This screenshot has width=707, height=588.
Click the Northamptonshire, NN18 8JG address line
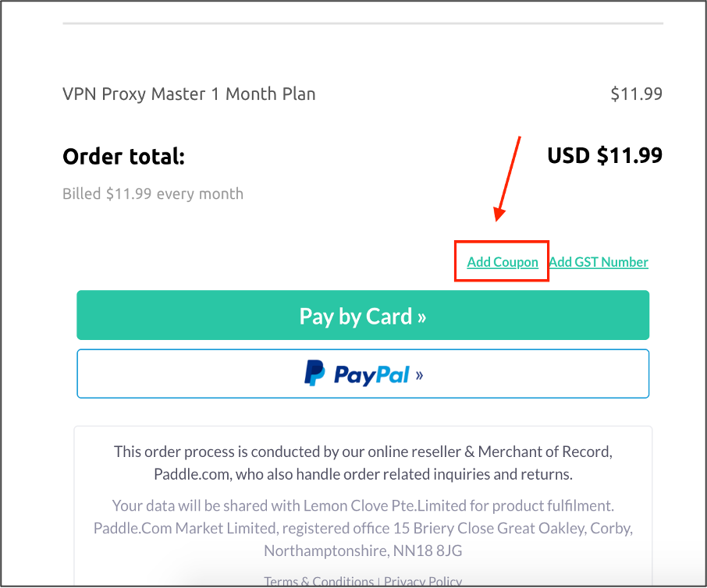(363, 551)
